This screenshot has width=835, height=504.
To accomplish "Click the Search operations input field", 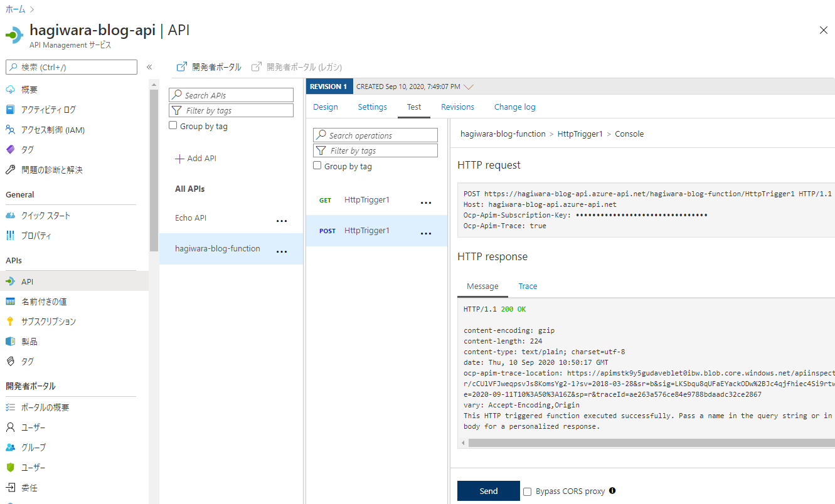I will click(x=375, y=135).
